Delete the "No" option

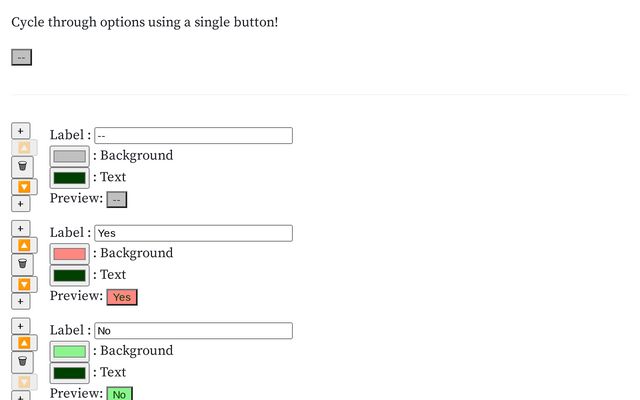click(x=24, y=362)
